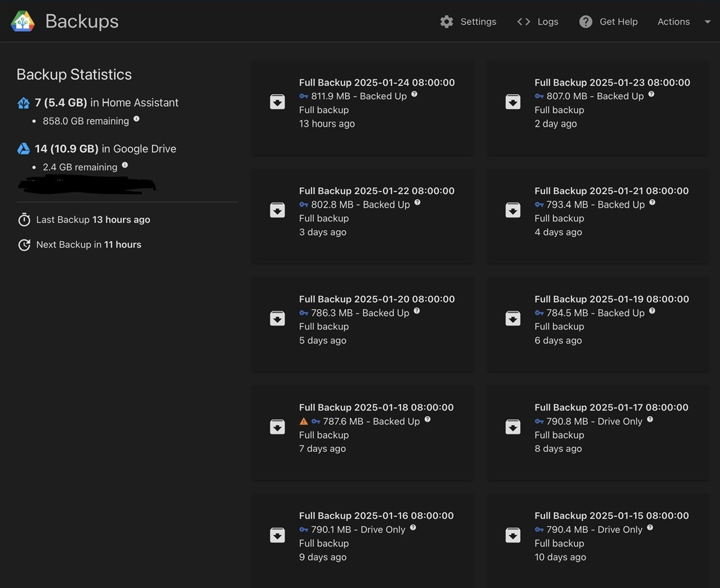
Task: Click the key icon on 2025-01-22 backup
Action: pyautogui.click(x=304, y=205)
